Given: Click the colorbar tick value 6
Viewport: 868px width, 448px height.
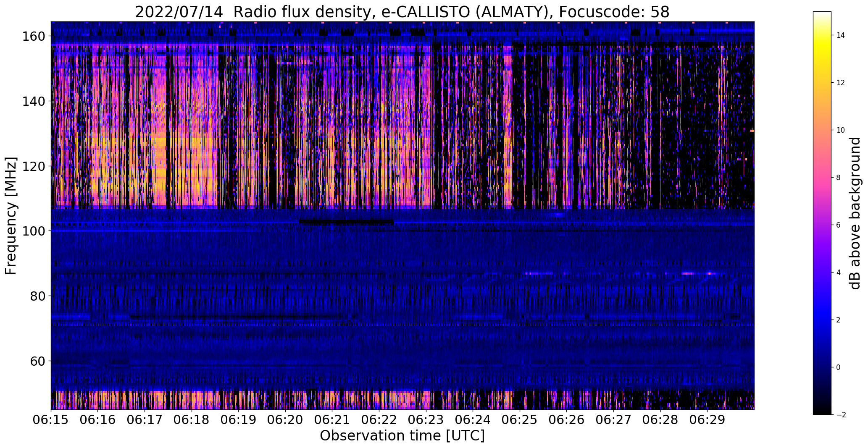Looking at the screenshot, I should pos(839,225).
